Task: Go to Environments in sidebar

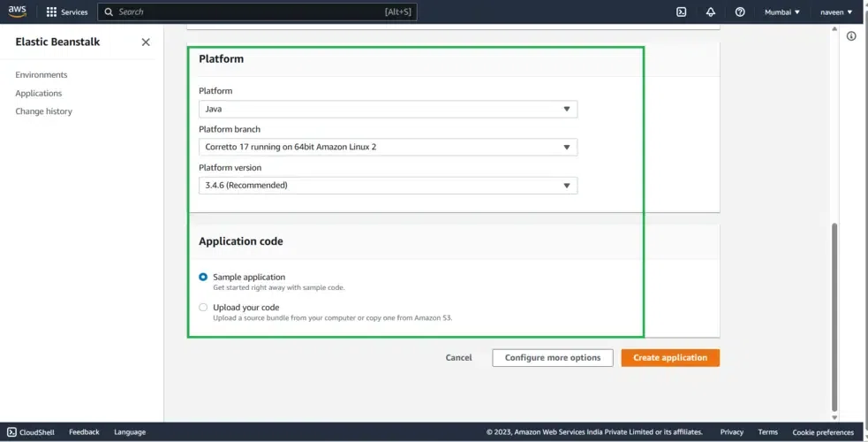Action: (x=42, y=75)
